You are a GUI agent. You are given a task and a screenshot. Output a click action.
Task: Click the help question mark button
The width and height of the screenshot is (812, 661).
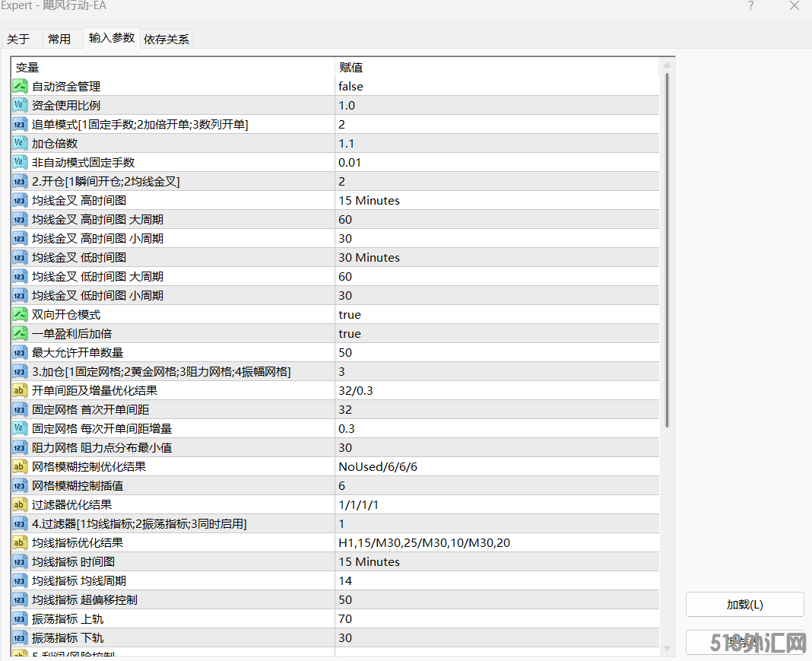point(751,6)
